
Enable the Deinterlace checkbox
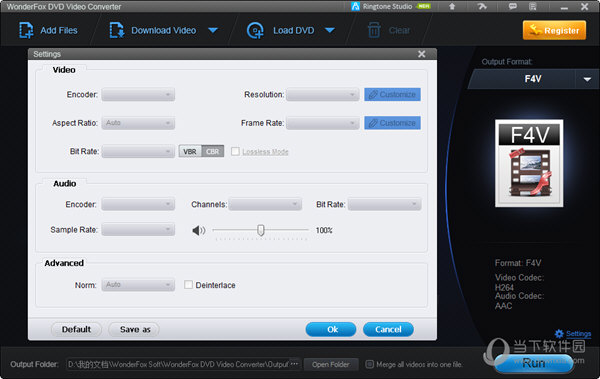point(188,285)
